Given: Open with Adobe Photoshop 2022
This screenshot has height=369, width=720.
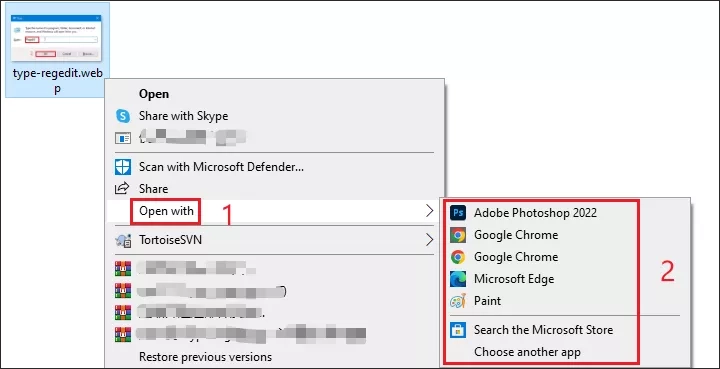Looking at the screenshot, I should pyautogui.click(x=535, y=212).
